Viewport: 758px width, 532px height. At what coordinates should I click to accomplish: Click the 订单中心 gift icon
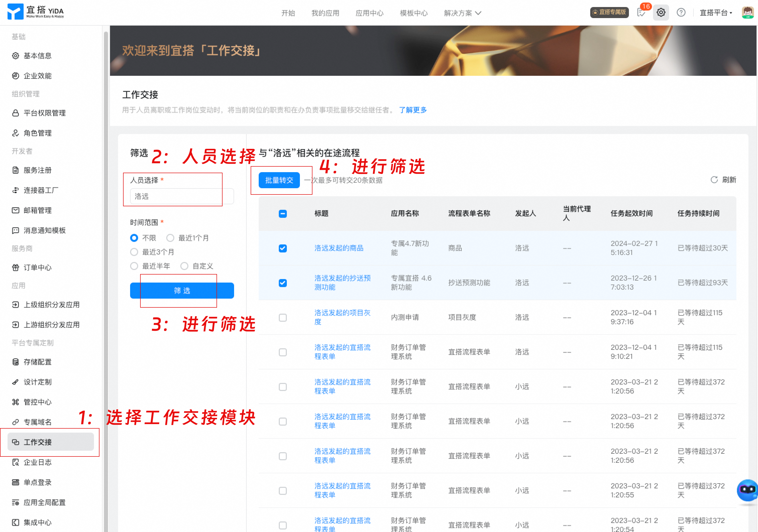click(16, 268)
